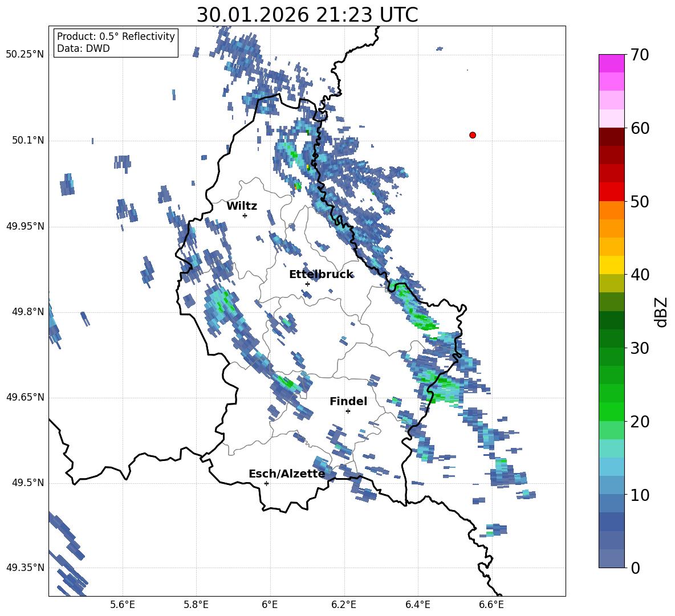This screenshot has height=616, width=675.
Task: Click the 'Product: 0.5° Reflectivity' text
Action: click(x=116, y=36)
